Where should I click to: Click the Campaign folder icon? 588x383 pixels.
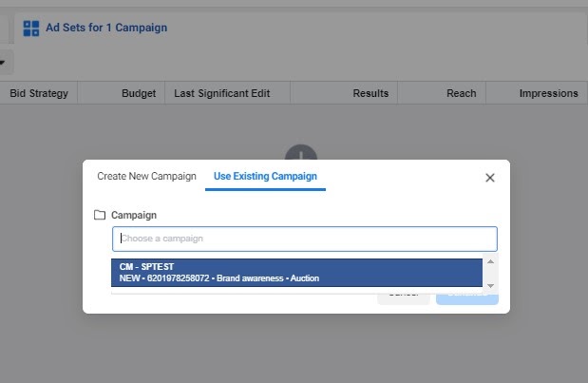(x=100, y=216)
